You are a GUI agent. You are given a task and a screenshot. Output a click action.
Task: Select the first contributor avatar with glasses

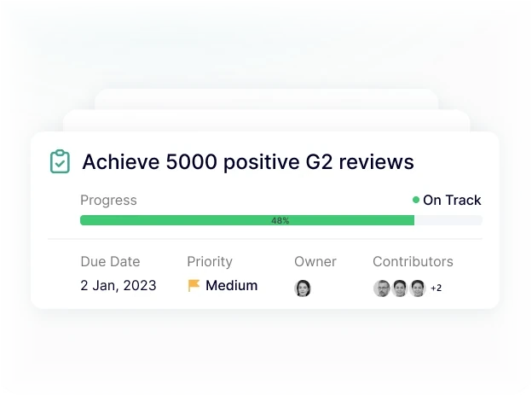coord(382,288)
